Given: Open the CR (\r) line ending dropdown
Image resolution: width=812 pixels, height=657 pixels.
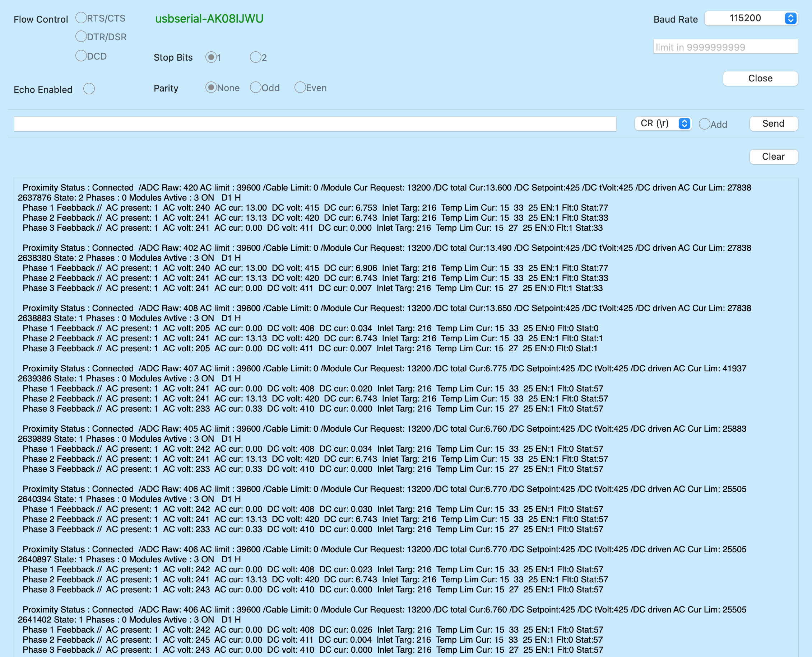Looking at the screenshot, I should pos(663,123).
